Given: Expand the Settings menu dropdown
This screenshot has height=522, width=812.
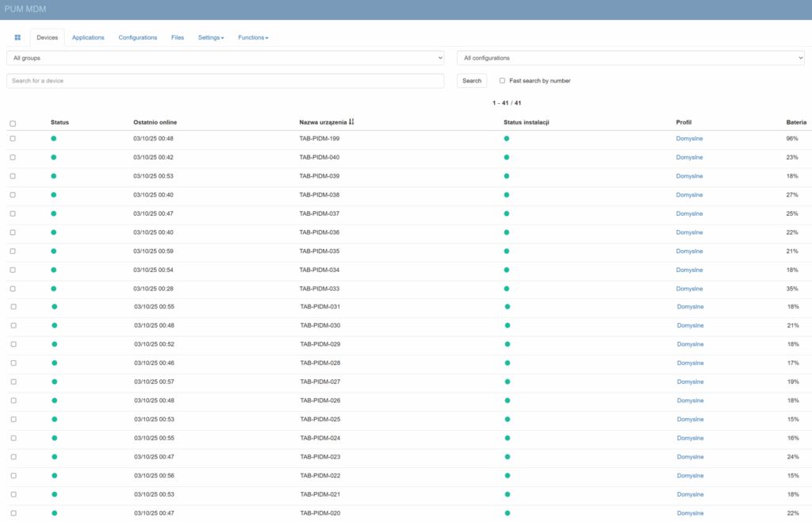Looking at the screenshot, I should (211, 37).
